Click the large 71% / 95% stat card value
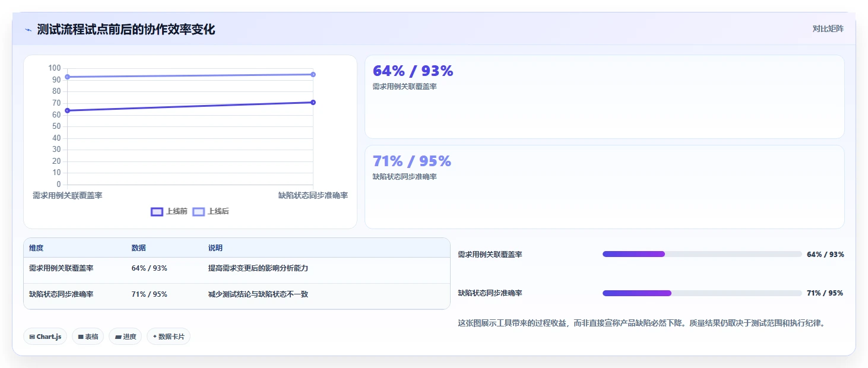The width and height of the screenshot is (868, 368). tap(412, 161)
